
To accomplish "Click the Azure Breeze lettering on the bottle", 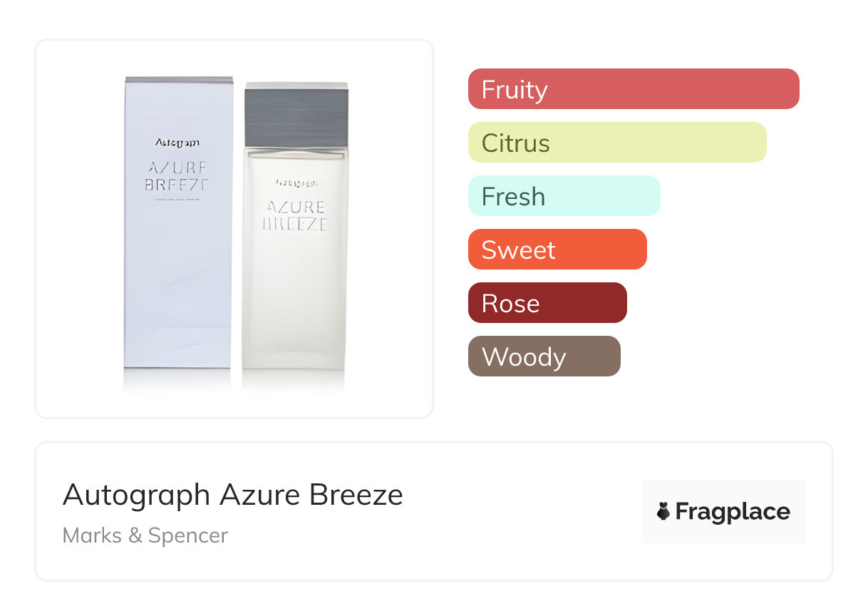I will [x=296, y=215].
